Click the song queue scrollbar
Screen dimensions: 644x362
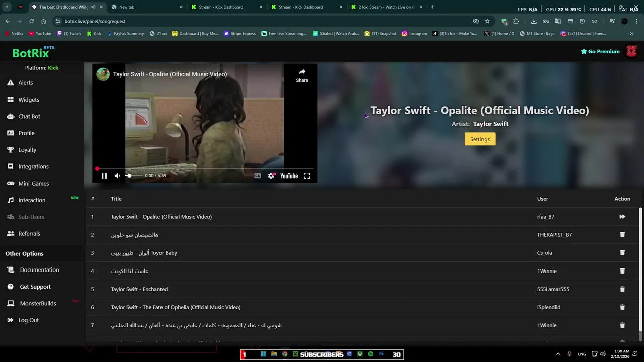tap(640, 269)
